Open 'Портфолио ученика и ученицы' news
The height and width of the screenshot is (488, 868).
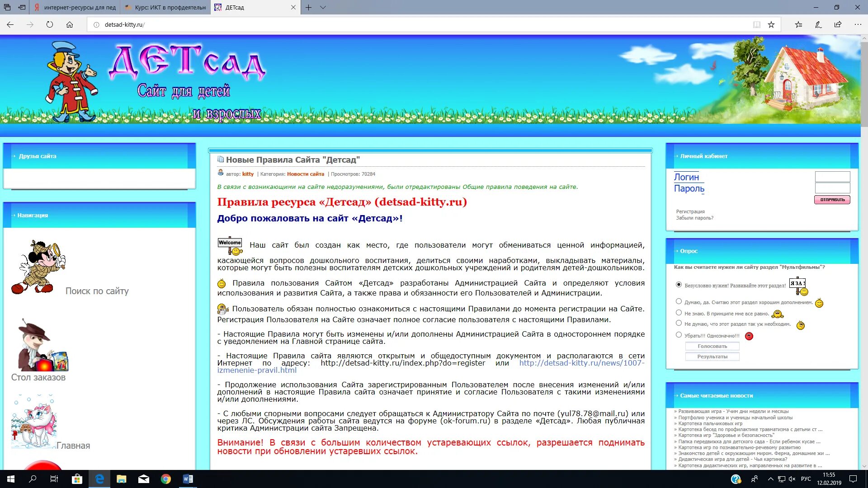tap(735, 418)
